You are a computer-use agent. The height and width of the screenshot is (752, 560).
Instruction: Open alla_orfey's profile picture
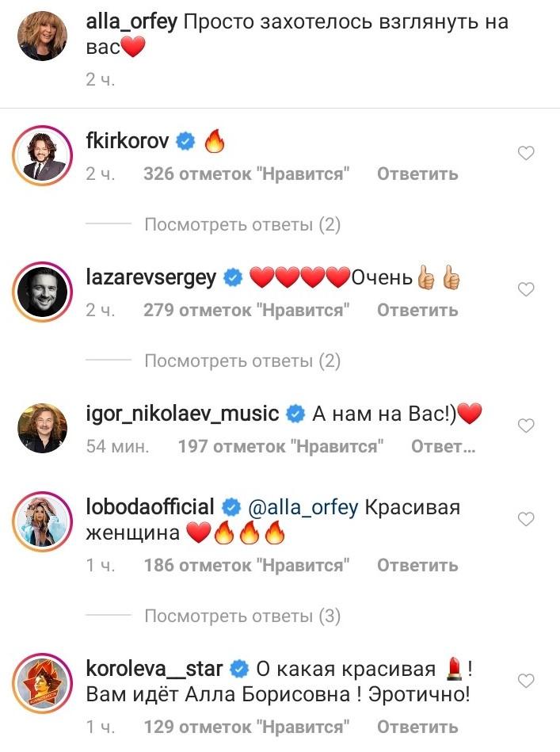click(x=42, y=36)
